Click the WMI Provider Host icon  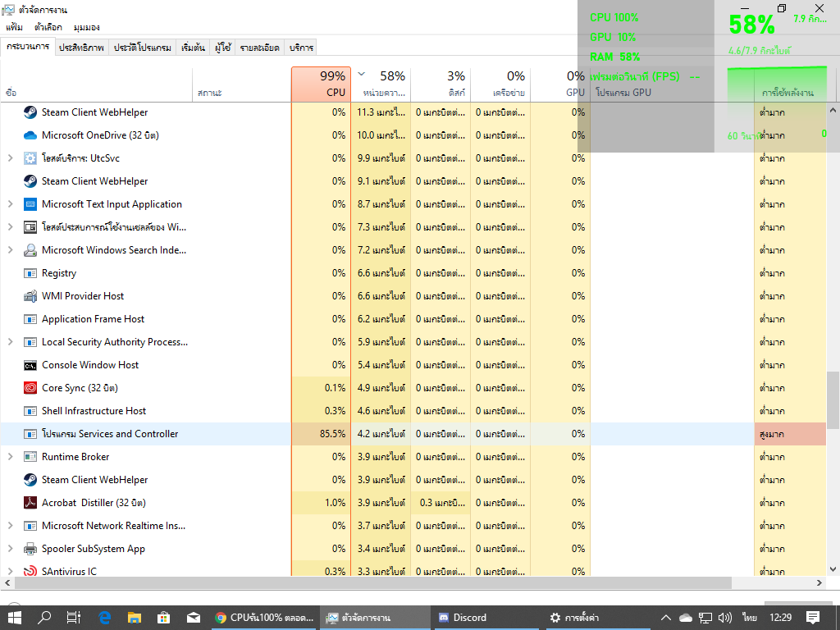point(30,295)
